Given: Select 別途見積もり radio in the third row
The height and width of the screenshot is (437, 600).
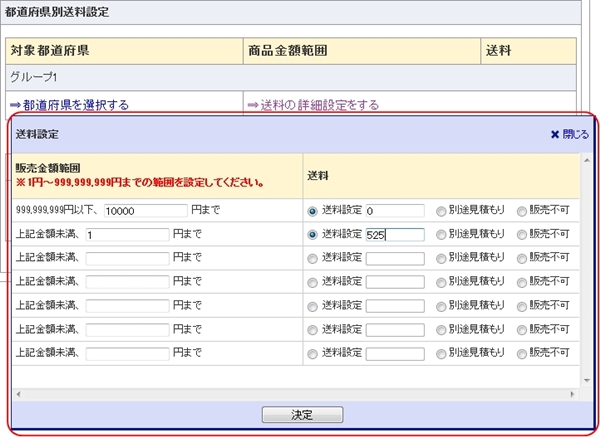Looking at the screenshot, I should pos(441,259).
